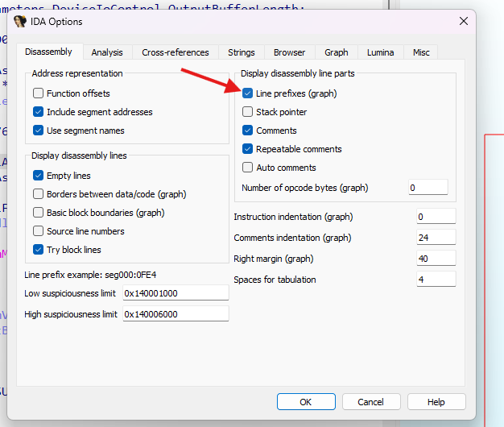Click the Number of opcode bytes field
The height and width of the screenshot is (427, 504).
tap(428, 188)
